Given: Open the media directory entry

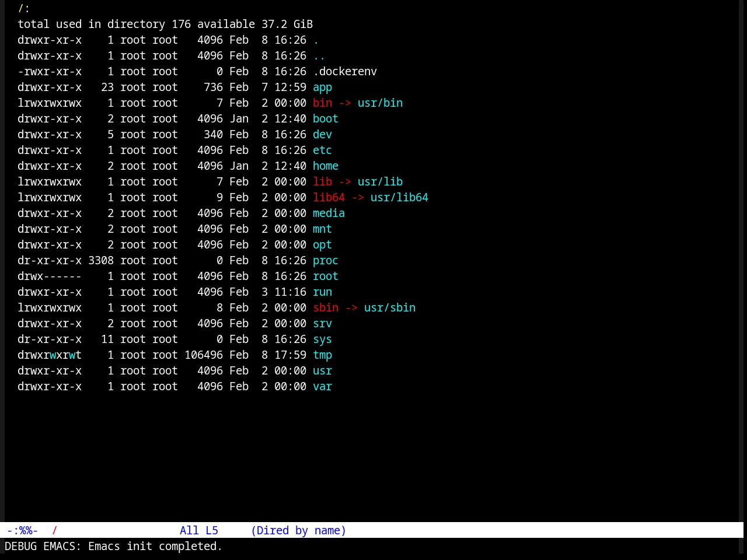Looking at the screenshot, I should click(329, 213).
